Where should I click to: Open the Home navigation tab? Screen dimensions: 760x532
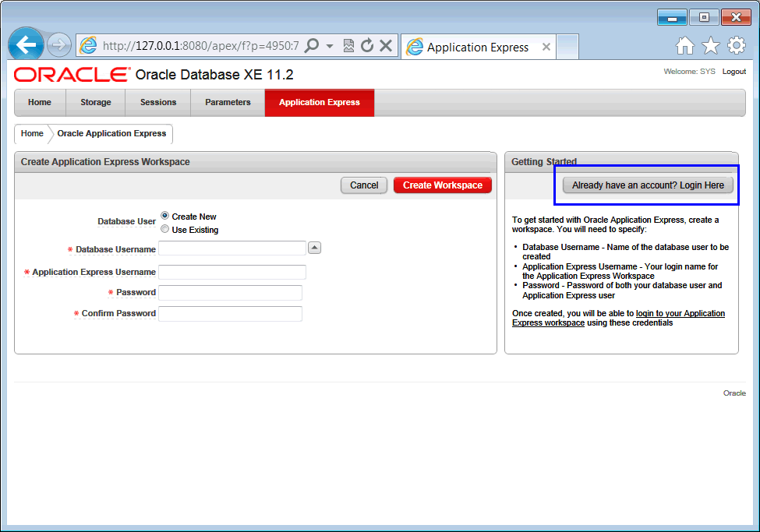click(x=40, y=102)
